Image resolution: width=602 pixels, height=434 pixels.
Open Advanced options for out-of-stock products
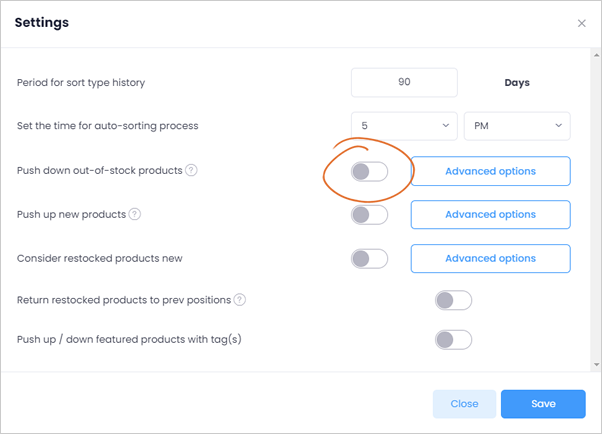[490, 171]
